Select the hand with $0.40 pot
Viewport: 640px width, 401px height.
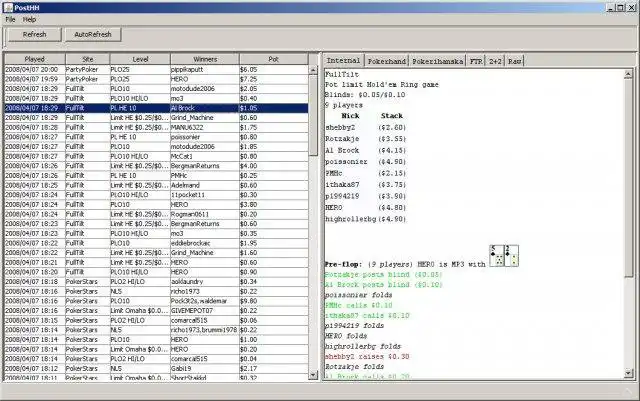tap(156, 98)
